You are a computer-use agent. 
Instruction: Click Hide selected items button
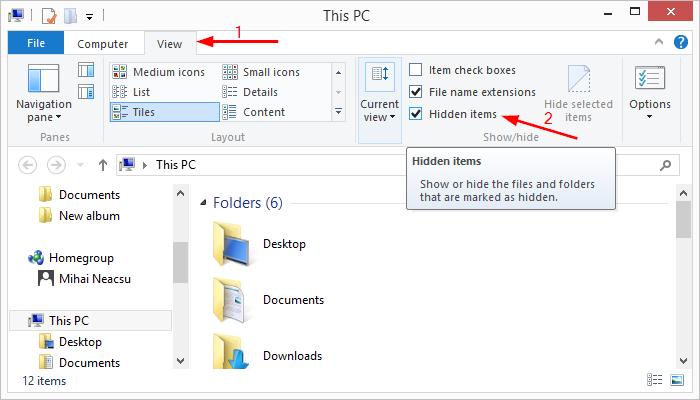(578, 94)
